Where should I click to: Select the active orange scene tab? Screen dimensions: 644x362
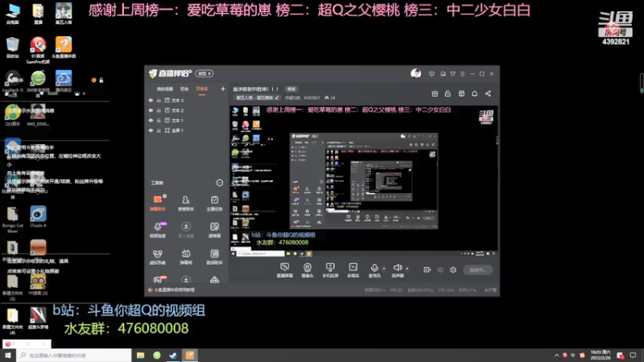[x=202, y=88]
